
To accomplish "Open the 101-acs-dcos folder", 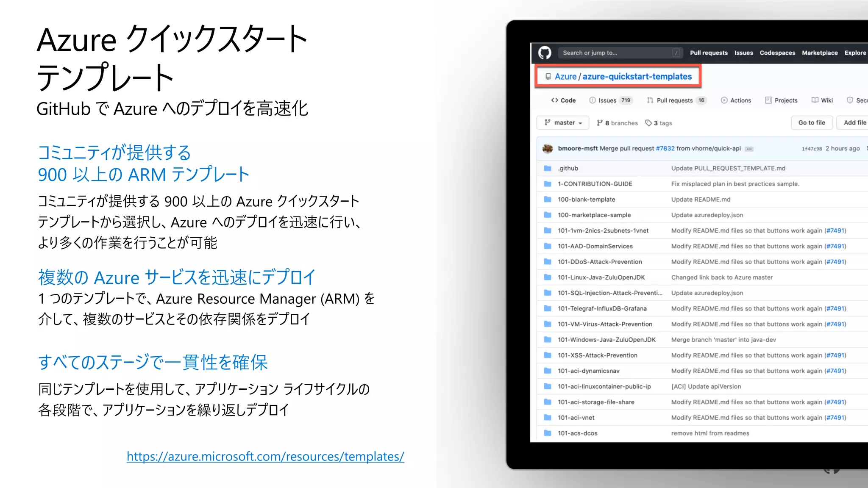I will (578, 433).
